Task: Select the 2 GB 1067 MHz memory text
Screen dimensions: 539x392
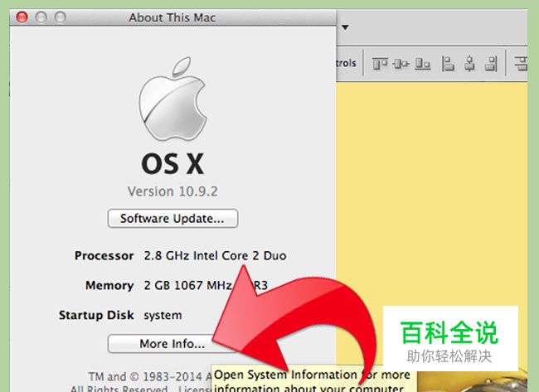Action: [x=206, y=285]
